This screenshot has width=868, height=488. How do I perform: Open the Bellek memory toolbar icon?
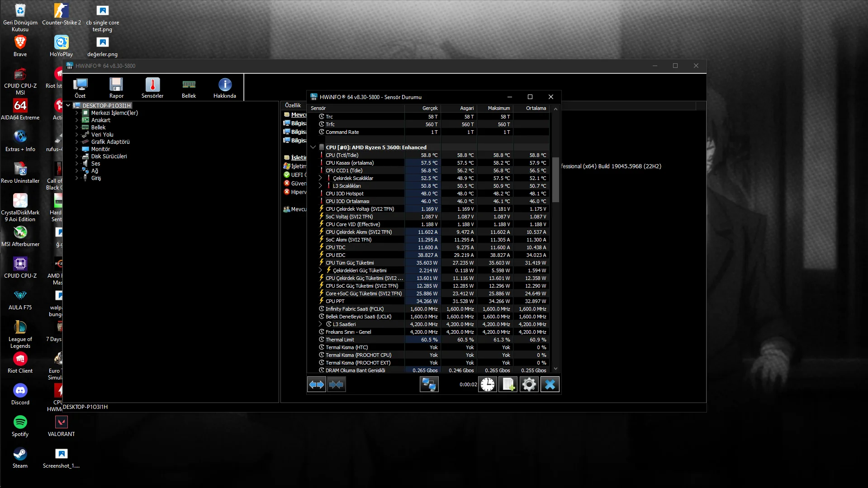click(189, 88)
